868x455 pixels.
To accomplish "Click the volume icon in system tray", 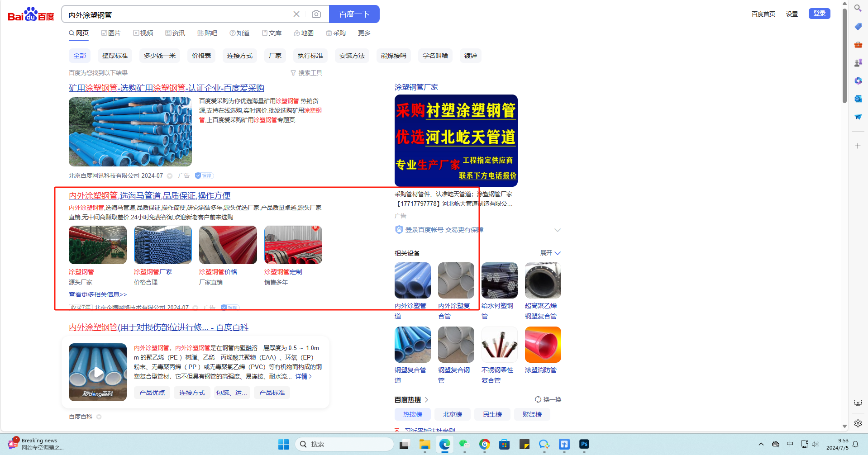I will 815,444.
